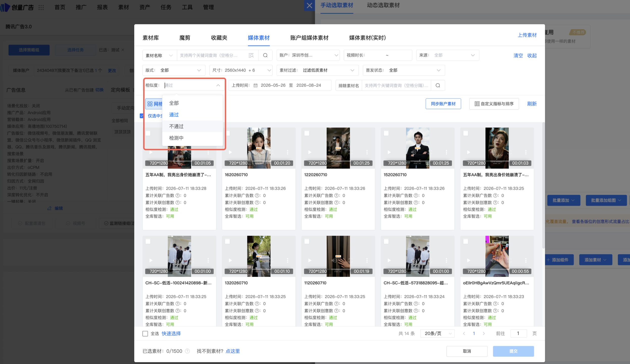Click 收起 to collapse filters
630x364 pixels.
click(532, 56)
